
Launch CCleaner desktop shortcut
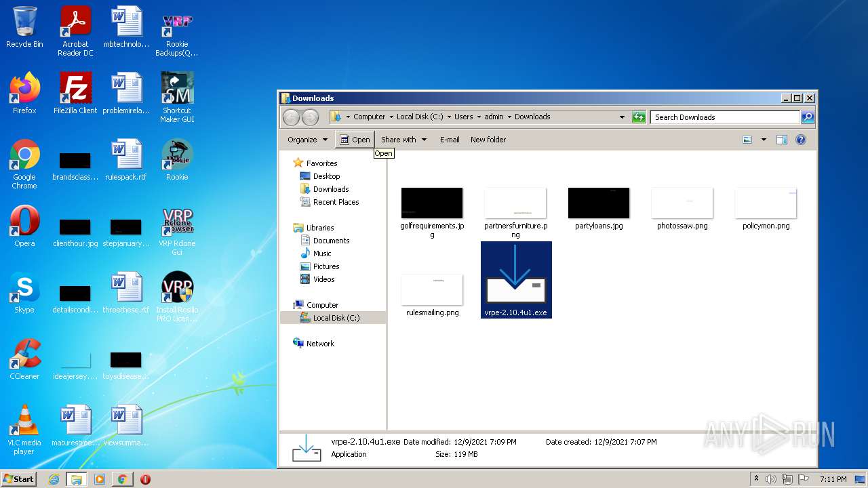tap(24, 359)
